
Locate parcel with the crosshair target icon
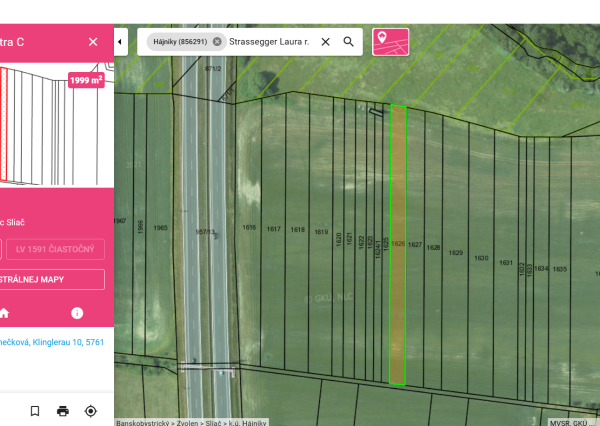point(91,411)
